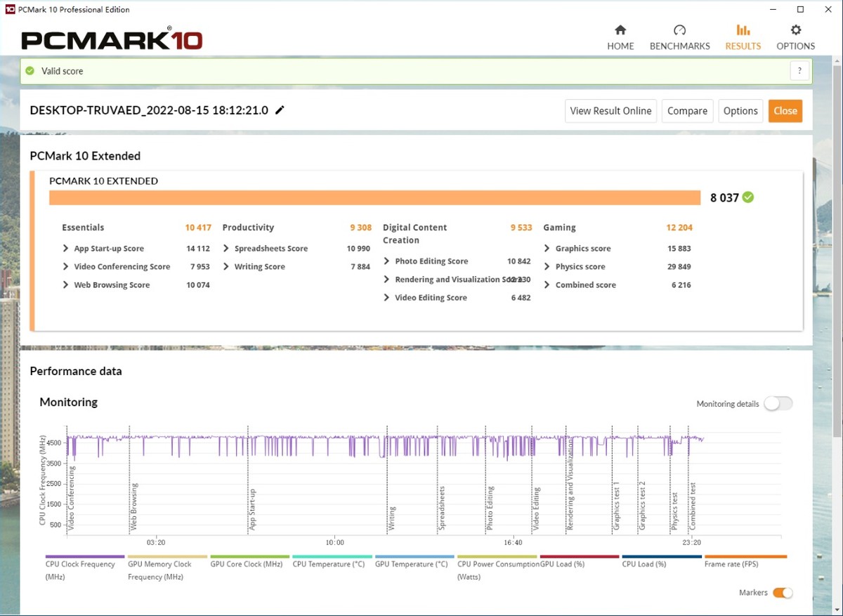The height and width of the screenshot is (616, 843).
Task: Click the Home house icon
Action: pyautogui.click(x=620, y=30)
